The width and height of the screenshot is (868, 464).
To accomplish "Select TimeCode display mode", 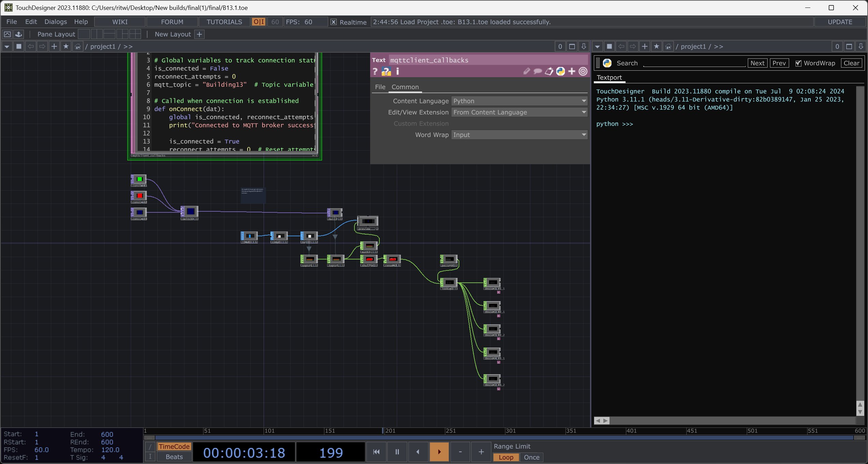I will (x=174, y=446).
